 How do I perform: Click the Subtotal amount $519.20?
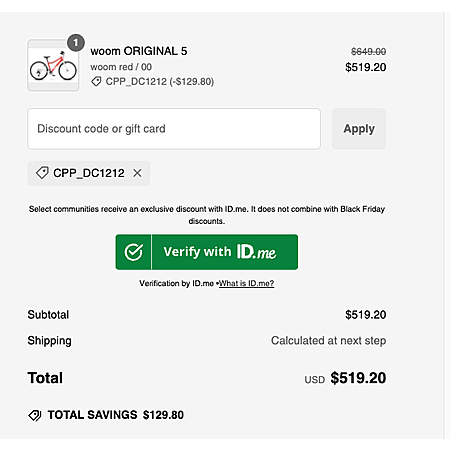[x=366, y=315]
